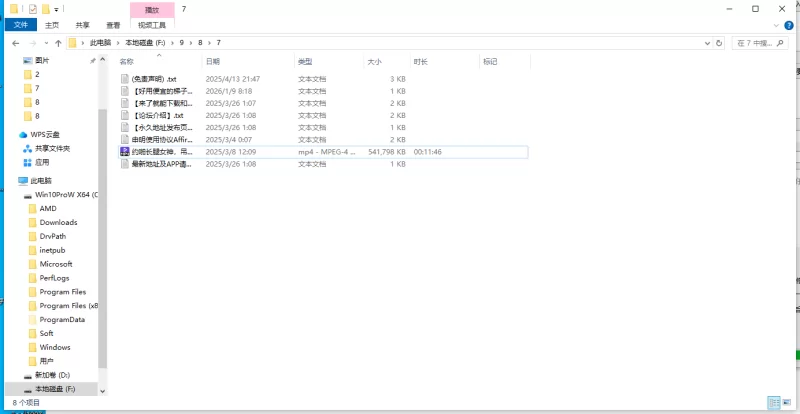Open the address bar history dropdown
Image resolution: width=800 pixels, height=414 pixels.
[707, 43]
